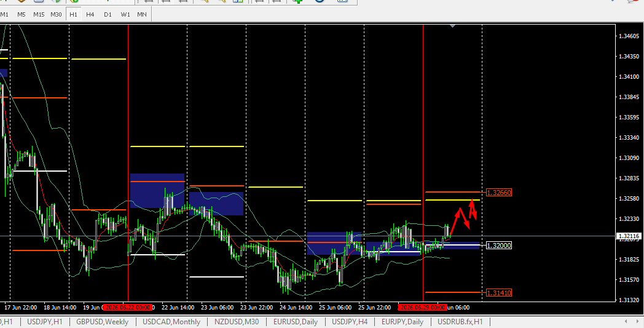The width and height of the screenshot is (644, 328).
Task: Open the EURJPY,Daily chart tab
Action: click(402, 322)
